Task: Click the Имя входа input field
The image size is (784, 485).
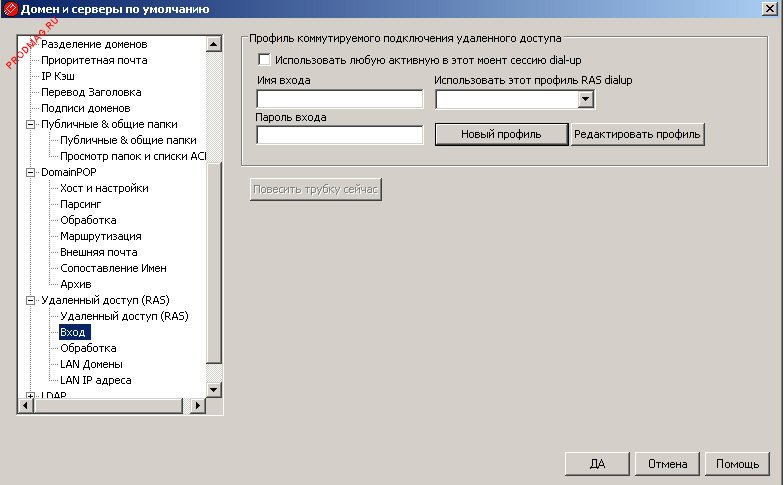Action: [340, 99]
